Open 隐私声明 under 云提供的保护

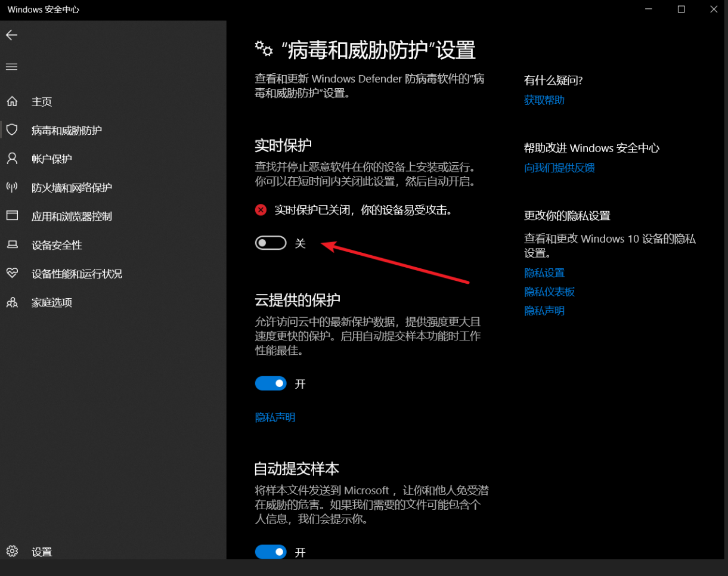click(x=275, y=417)
